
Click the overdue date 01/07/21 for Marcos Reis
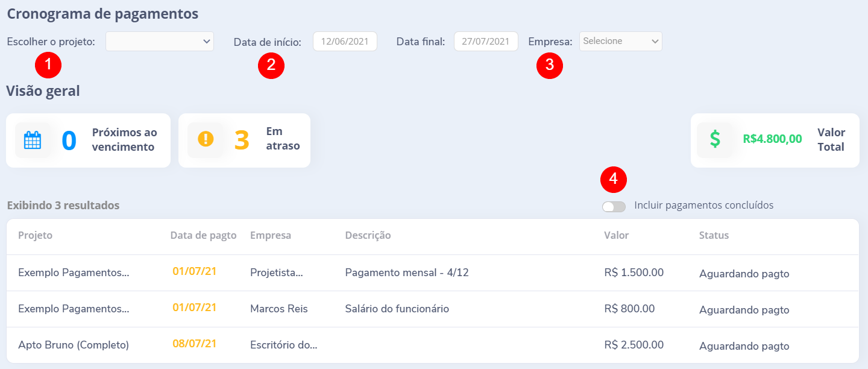[194, 307]
